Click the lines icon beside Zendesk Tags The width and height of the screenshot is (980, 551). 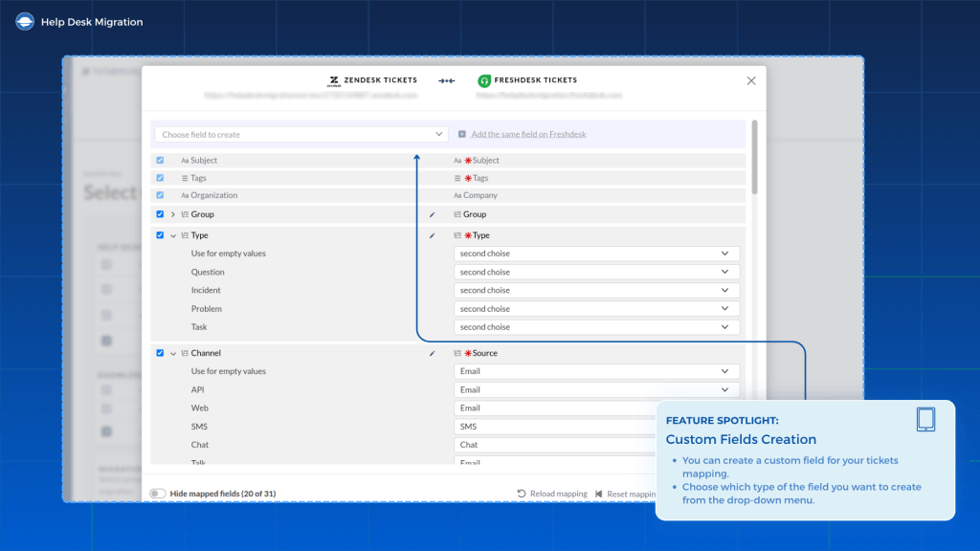pyautogui.click(x=185, y=178)
